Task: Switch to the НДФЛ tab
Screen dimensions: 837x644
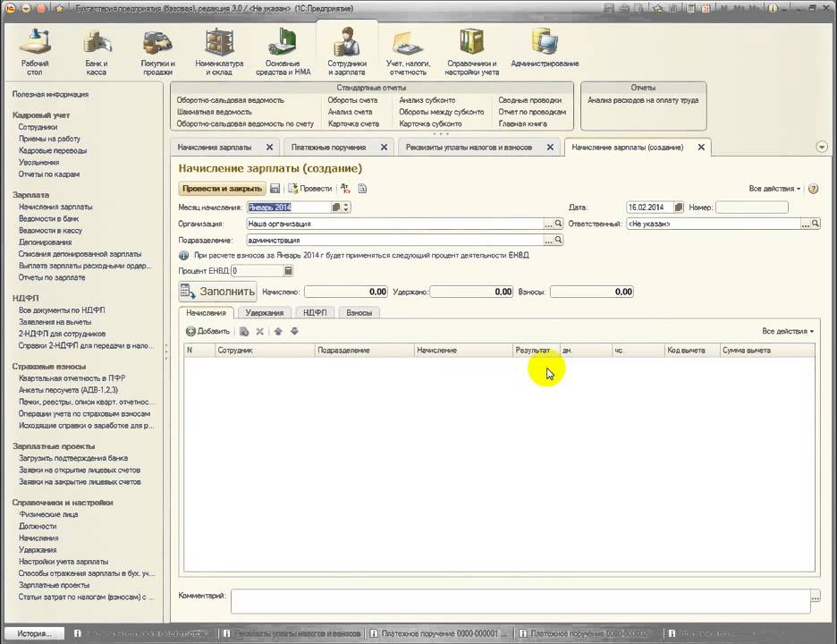Action: [x=315, y=312]
